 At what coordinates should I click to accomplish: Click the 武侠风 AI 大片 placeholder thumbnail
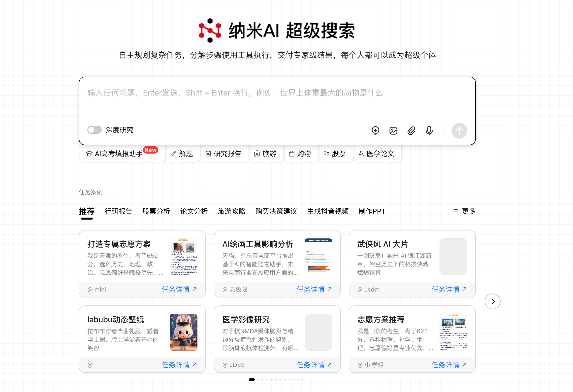click(x=453, y=257)
